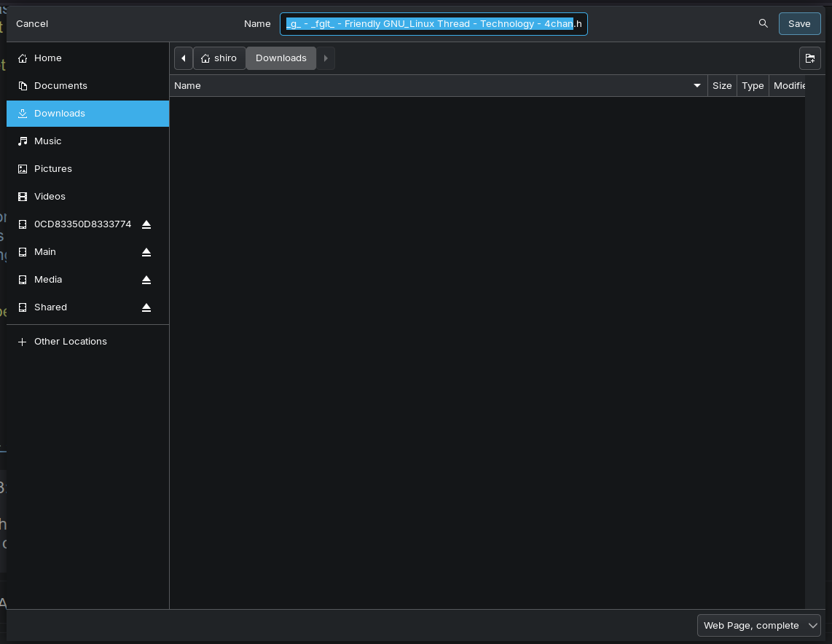Sort by Size column
832x644 pixels.
(x=722, y=86)
